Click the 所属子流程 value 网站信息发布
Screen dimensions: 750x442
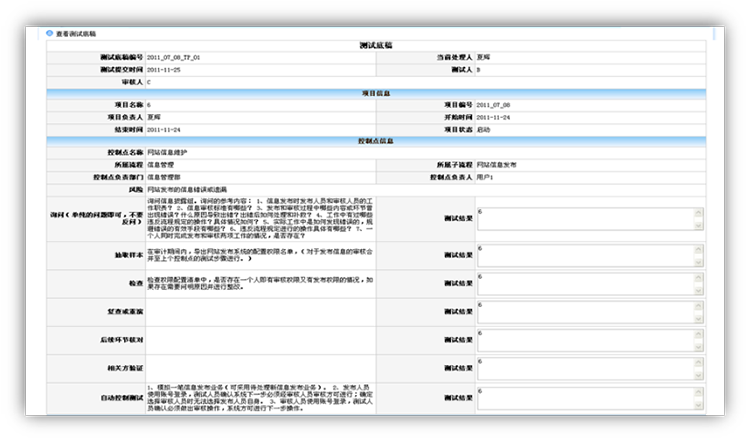(496, 165)
